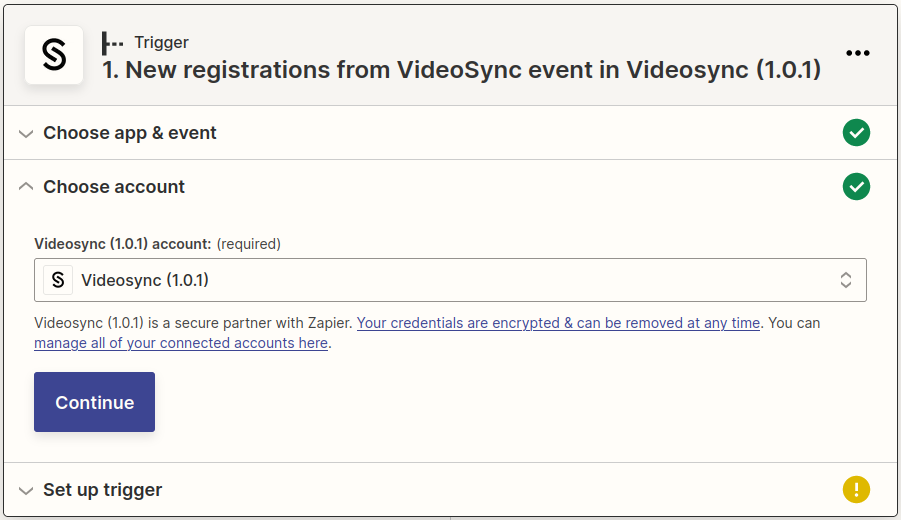Click green checkmark on Choose app & event

point(856,133)
